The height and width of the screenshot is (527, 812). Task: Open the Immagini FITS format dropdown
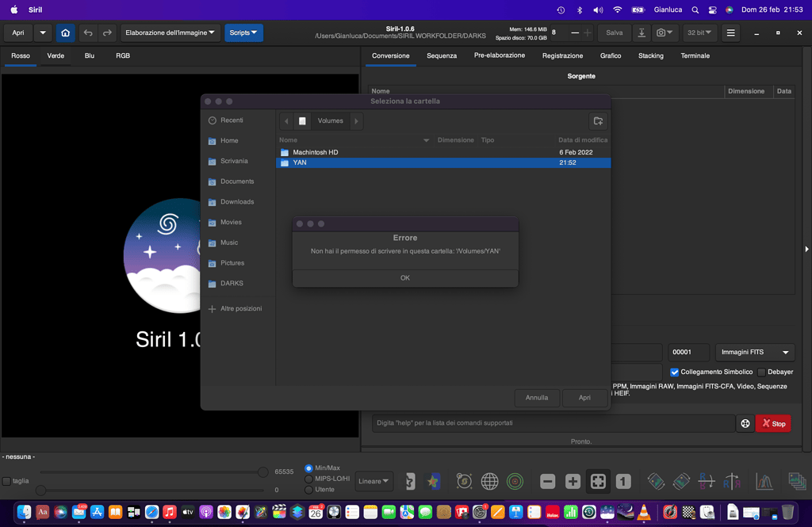pyautogui.click(x=754, y=352)
